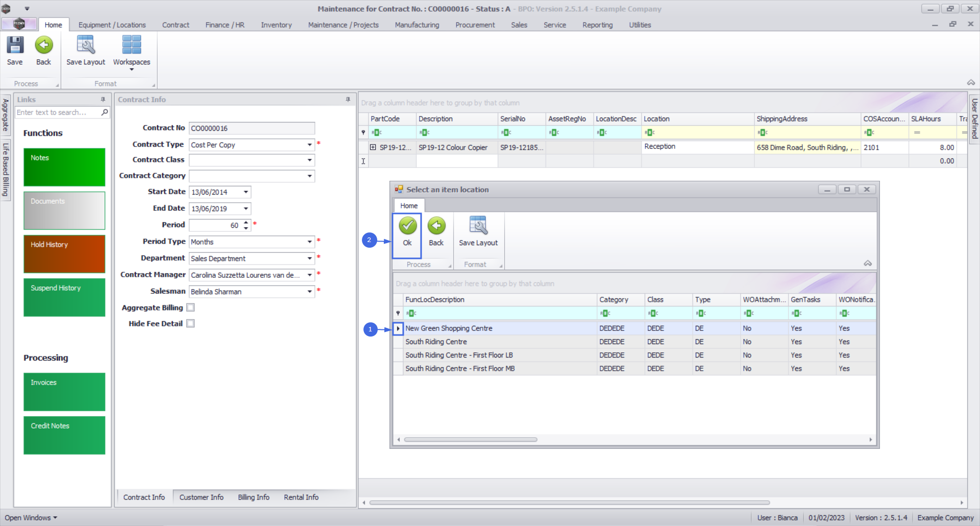Click the Credit Notes tile
This screenshot has height=526, width=980.
tap(64, 435)
